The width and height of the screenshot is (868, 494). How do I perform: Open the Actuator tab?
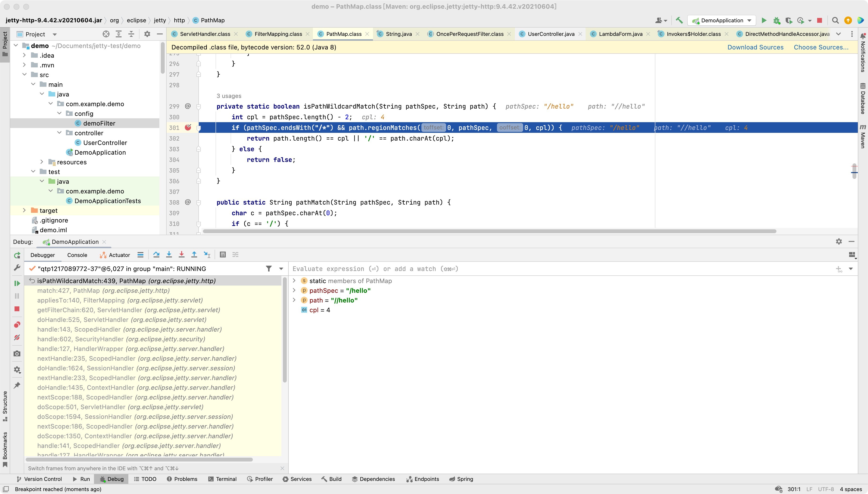tap(115, 255)
